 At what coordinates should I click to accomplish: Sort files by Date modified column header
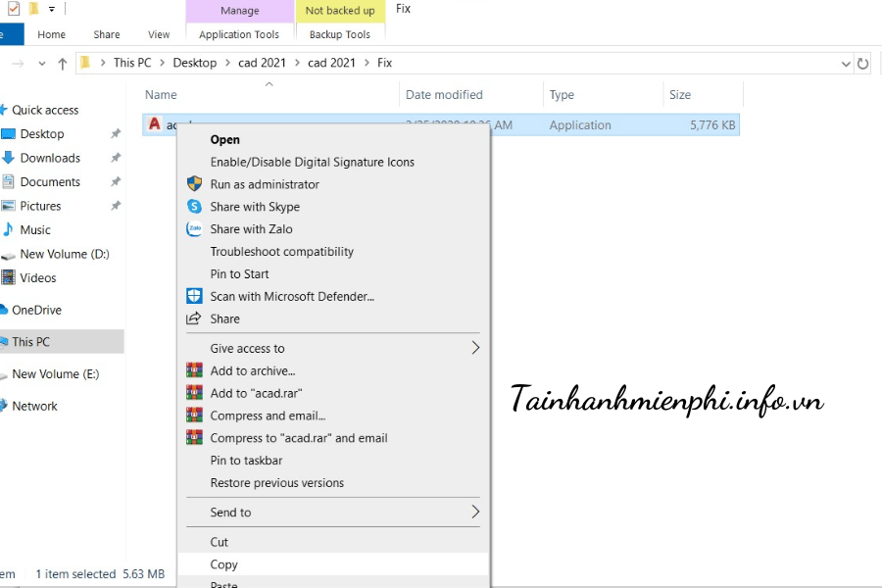click(x=444, y=95)
